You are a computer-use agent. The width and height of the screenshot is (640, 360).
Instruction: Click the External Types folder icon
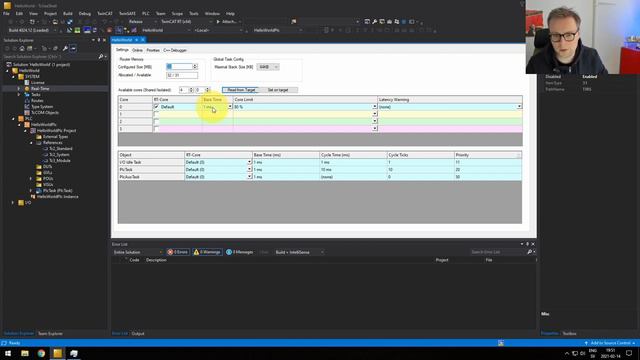point(39,137)
